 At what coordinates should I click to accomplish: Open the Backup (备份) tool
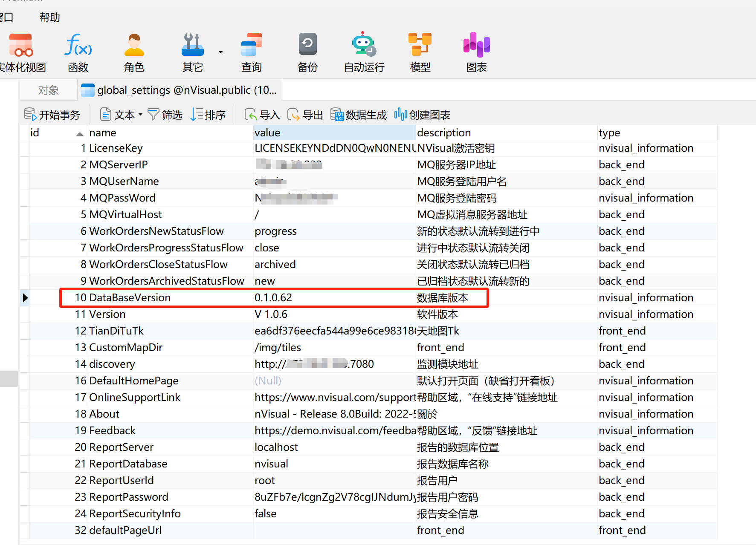coord(307,52)
